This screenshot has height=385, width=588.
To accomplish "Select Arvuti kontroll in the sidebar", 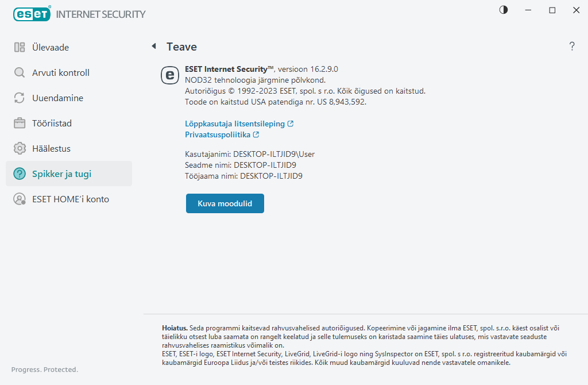I will pos(60,73).
